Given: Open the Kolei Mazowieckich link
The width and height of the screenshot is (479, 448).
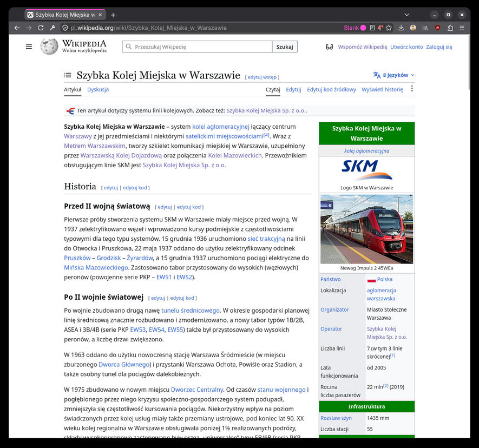Looking at the screenshot, I should [x=235, y=155].
